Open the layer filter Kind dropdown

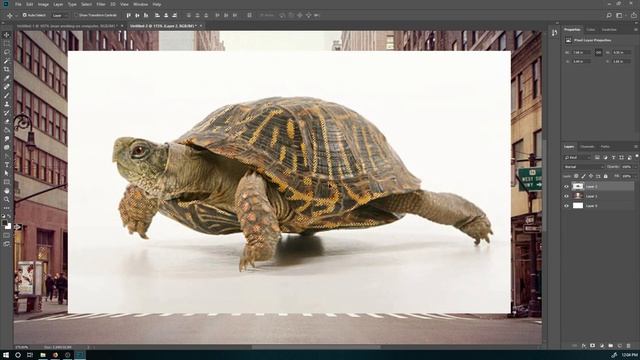click(577, 157)
